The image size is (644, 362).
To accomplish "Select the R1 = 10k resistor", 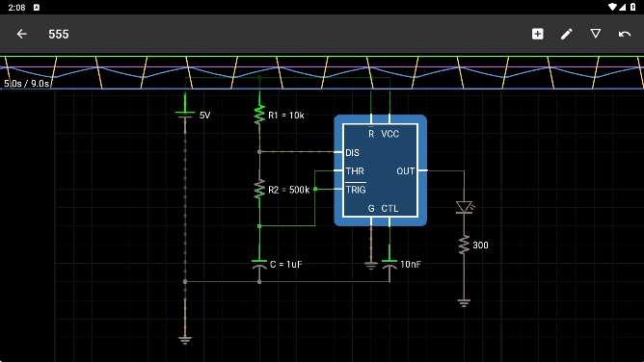I will click(x=259, y=115).
